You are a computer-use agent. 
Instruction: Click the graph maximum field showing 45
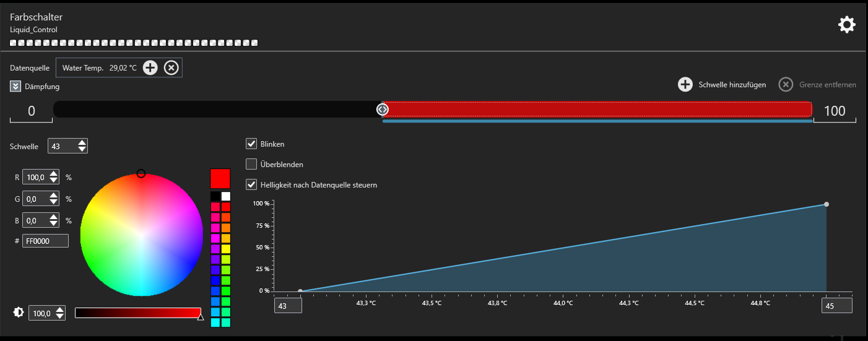click(x=836, y=306)
